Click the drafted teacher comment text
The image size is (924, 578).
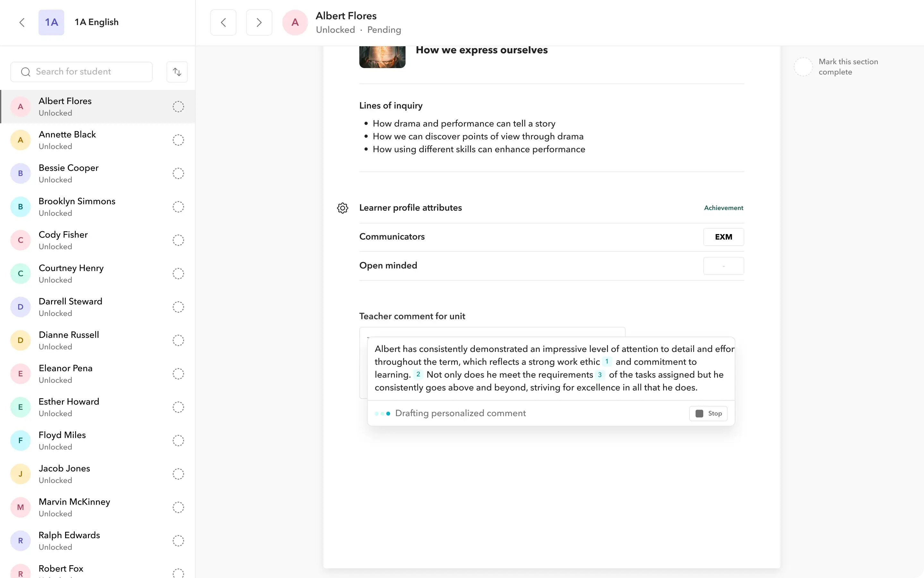point(551,368)
